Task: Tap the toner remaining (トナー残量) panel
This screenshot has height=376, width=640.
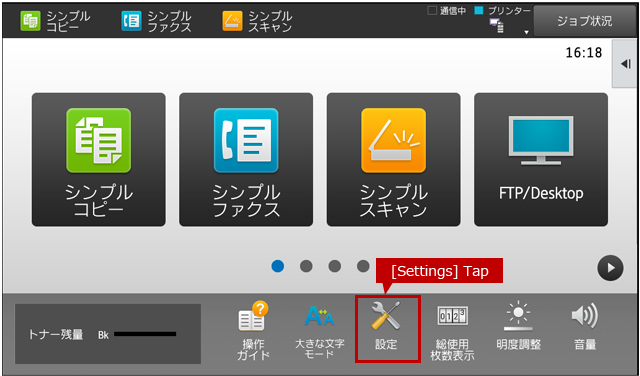Action: point(108,334)
